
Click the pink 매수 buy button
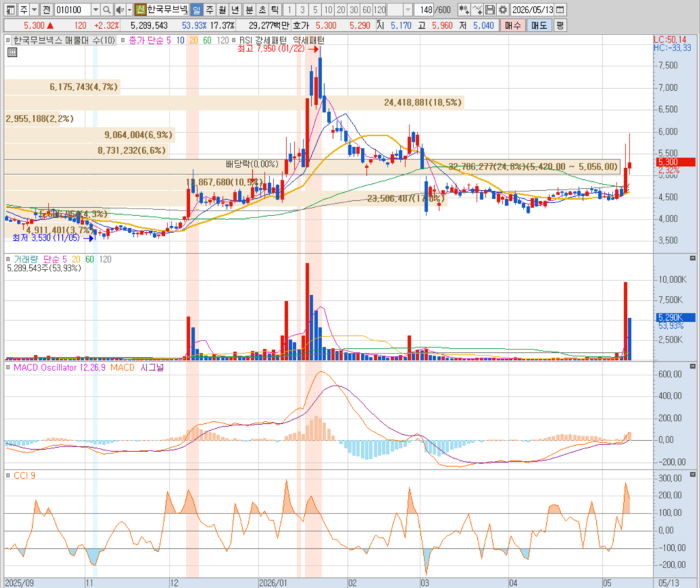[512, 25]
